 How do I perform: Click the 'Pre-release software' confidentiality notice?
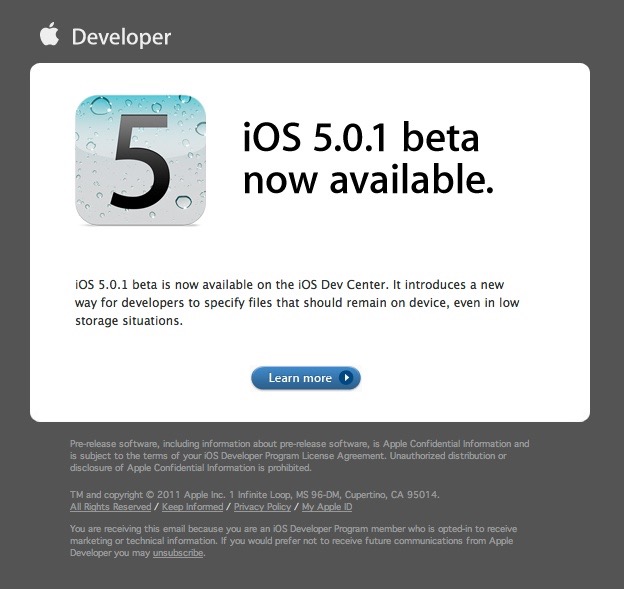pos(300,455)
